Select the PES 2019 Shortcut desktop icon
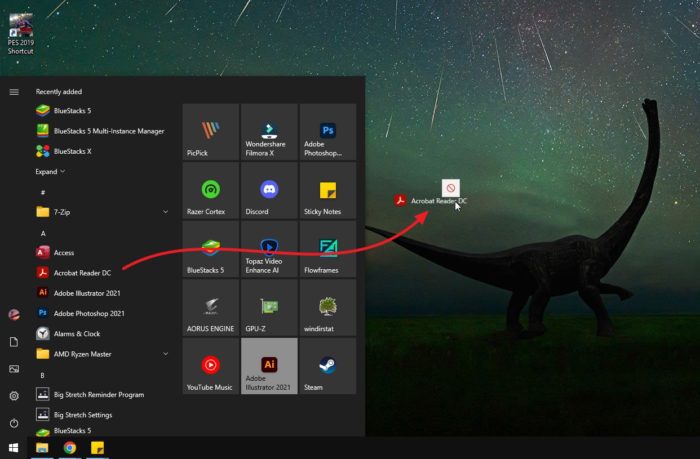The height and width of the screenshot is (459, 700). [21, 34]
